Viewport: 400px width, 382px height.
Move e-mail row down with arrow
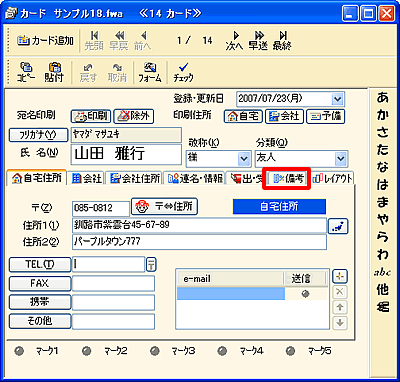[340, 322]
